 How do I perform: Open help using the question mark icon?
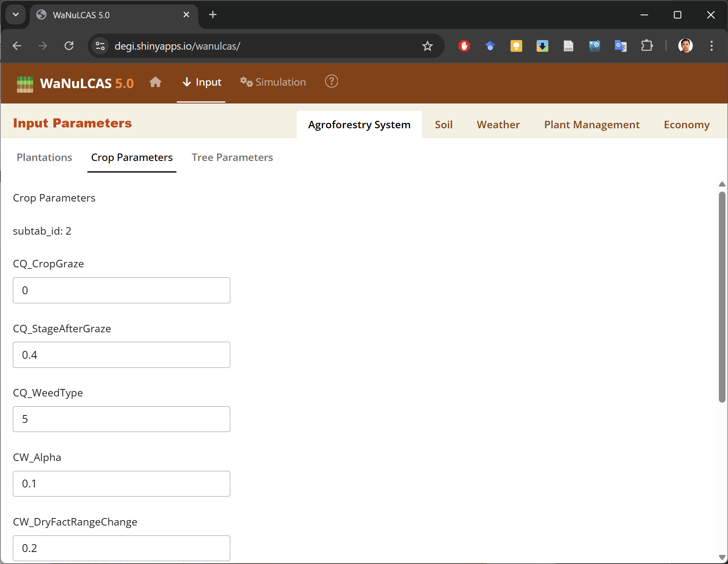point(331,82)
